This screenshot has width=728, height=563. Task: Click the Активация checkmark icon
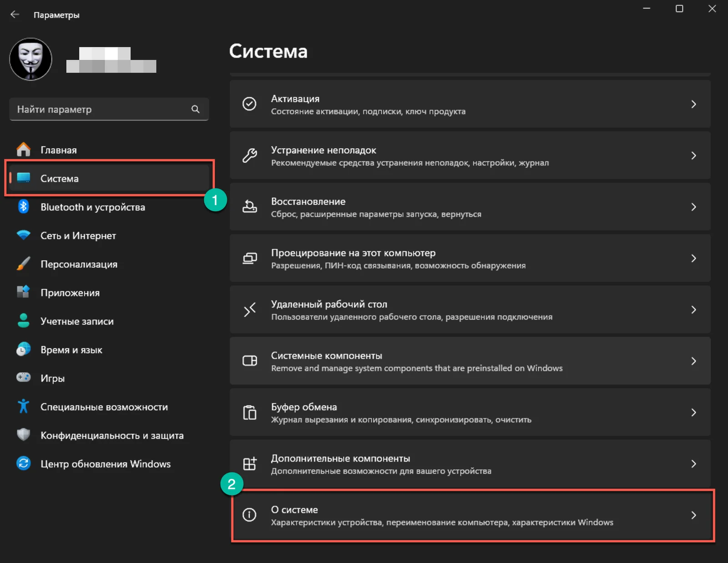tap(249, 104)
